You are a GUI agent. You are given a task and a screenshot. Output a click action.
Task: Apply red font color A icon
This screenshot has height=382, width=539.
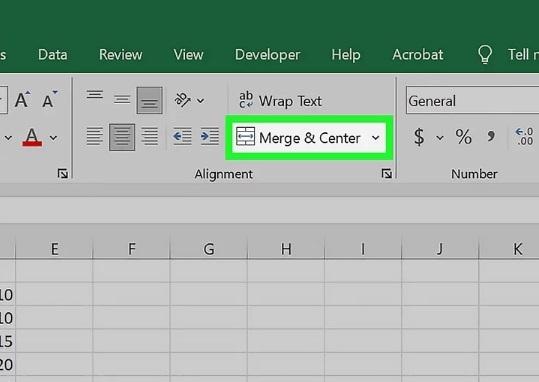pyautogui.click(x=32, y=138)
